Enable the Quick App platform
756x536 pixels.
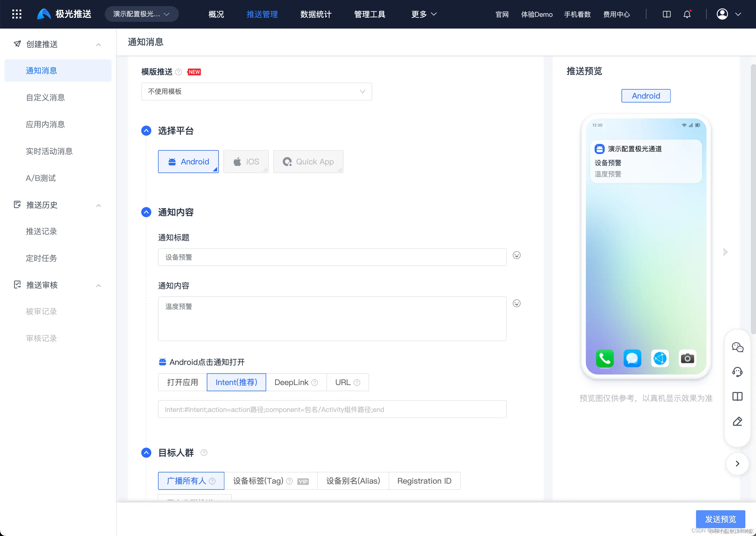(x=308, y=161)
